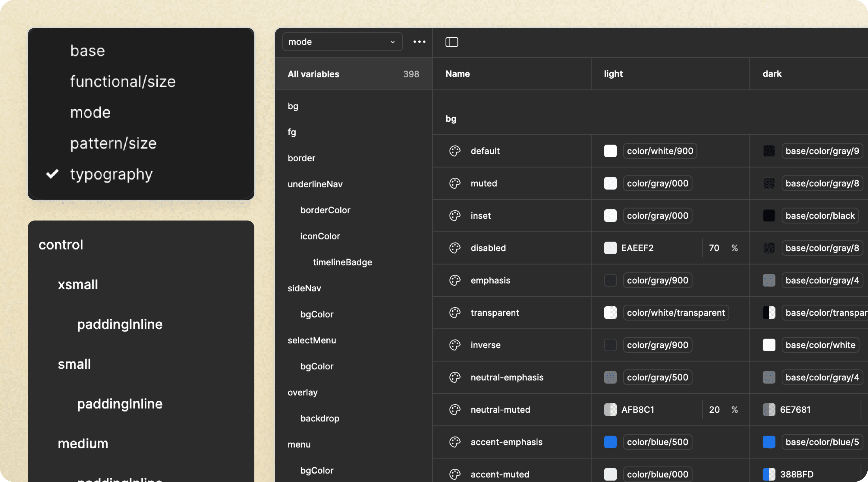
Task: Select the overlay group in sidebar
Action: [302, 393]
